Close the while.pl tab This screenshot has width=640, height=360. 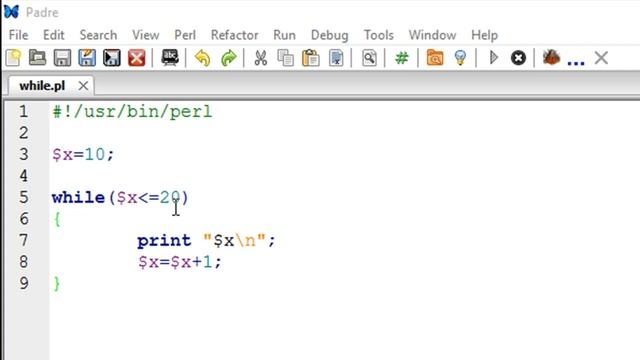pos(83,86)
